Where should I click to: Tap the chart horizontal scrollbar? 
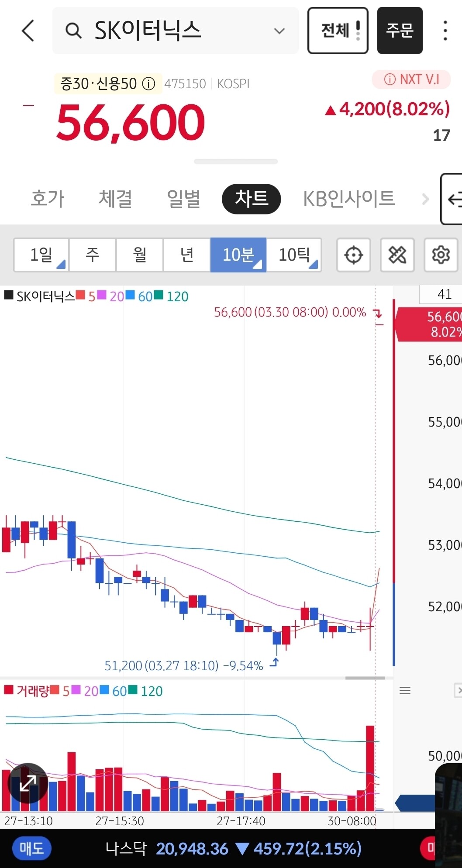pos(365,678)
